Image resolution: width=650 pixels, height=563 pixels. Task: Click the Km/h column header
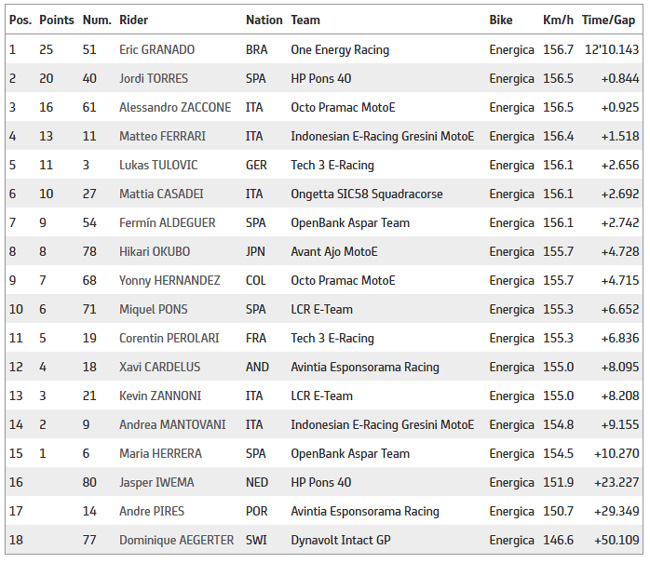point(557,20)
